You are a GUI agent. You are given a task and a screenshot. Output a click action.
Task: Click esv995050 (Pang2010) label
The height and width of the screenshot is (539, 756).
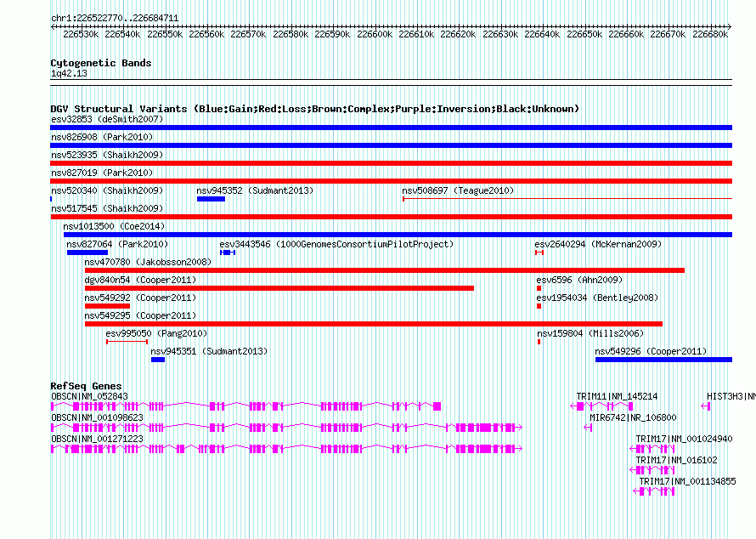click(156, 333)
